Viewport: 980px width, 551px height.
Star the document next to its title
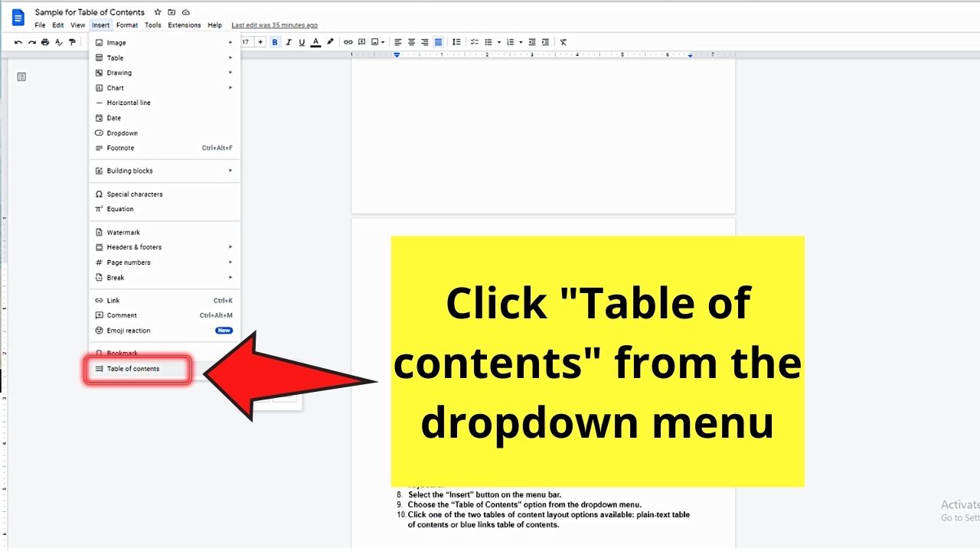(156, 11)
